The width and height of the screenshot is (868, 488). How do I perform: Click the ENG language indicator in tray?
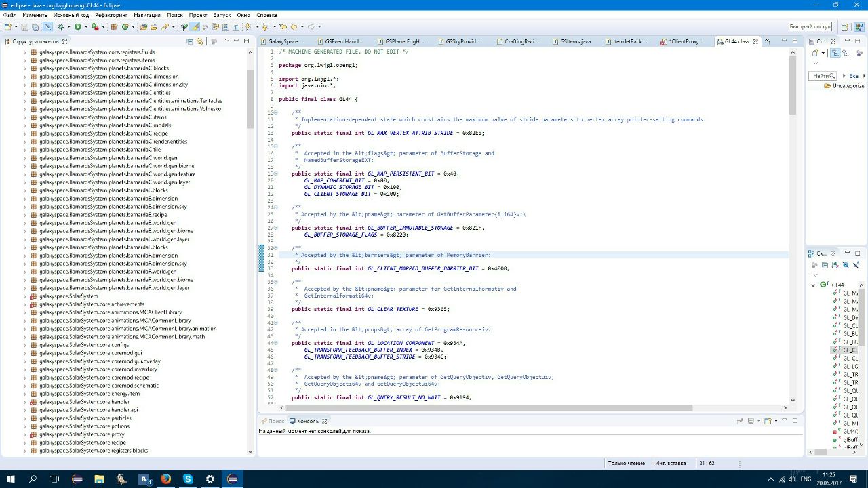click(806, 479)
